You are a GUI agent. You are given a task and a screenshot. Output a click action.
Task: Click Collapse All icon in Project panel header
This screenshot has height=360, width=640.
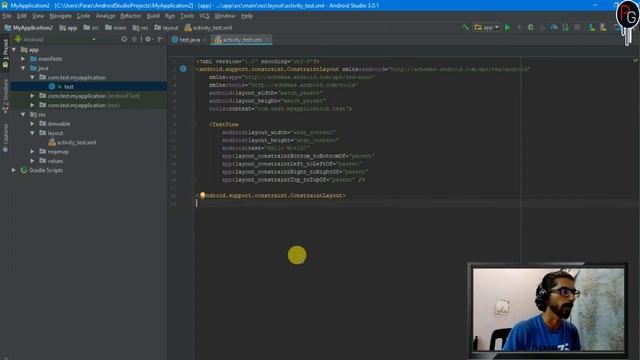pyautogui.click(x=134, y=39)
